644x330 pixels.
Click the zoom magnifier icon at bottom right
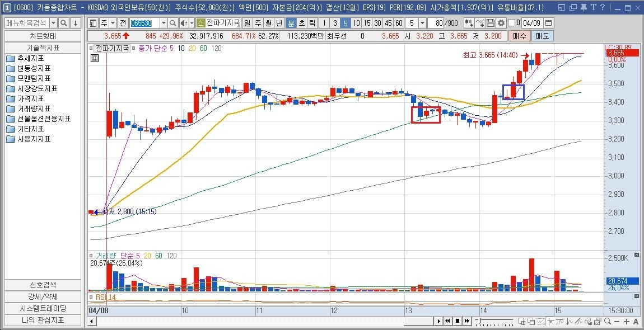[x=608, y=322]
